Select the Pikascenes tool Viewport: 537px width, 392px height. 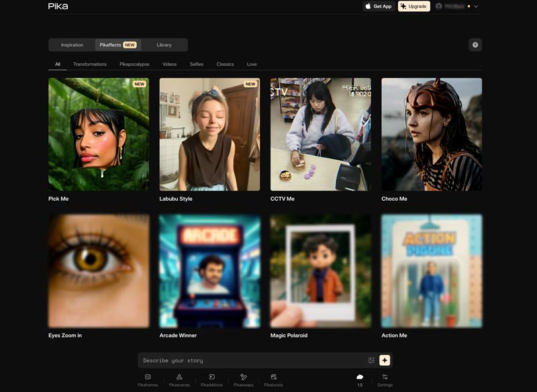coord(179,380)
